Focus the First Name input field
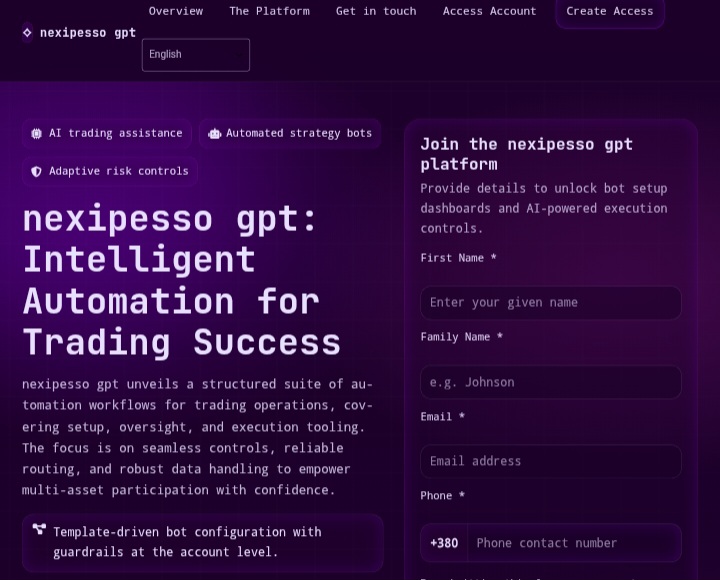This screenshot has width=720, height=580. coord(551,303)
